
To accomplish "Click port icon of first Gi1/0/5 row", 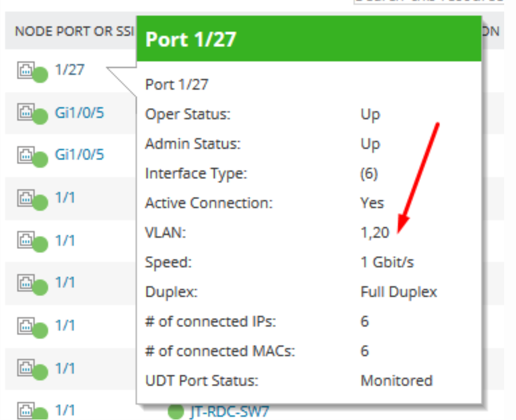I will pyautogui.click(x=27, y=113).
